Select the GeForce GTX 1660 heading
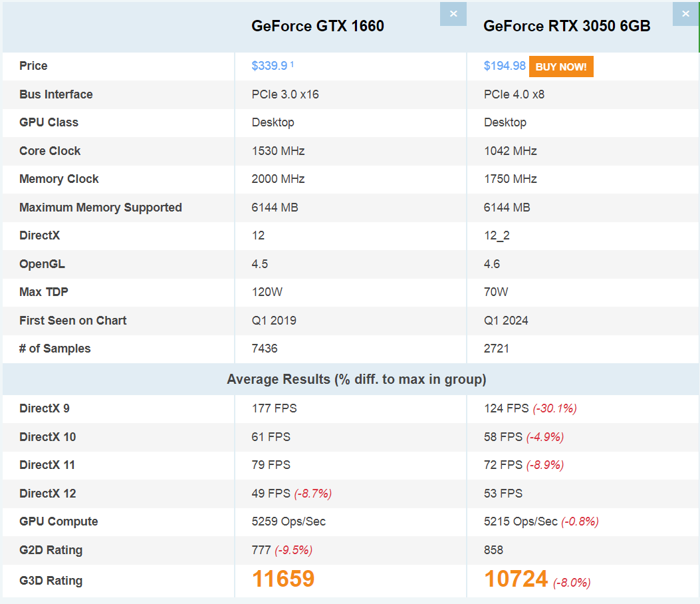This screenshot has width=700, height=604. click(317, 26)
